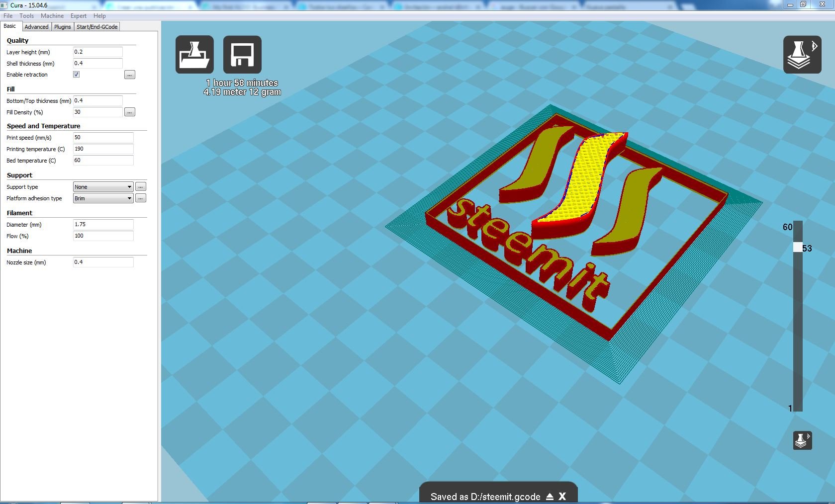Click the Print speed input field
This screenshot has height=504, width=835.
[x=103, y=138]
